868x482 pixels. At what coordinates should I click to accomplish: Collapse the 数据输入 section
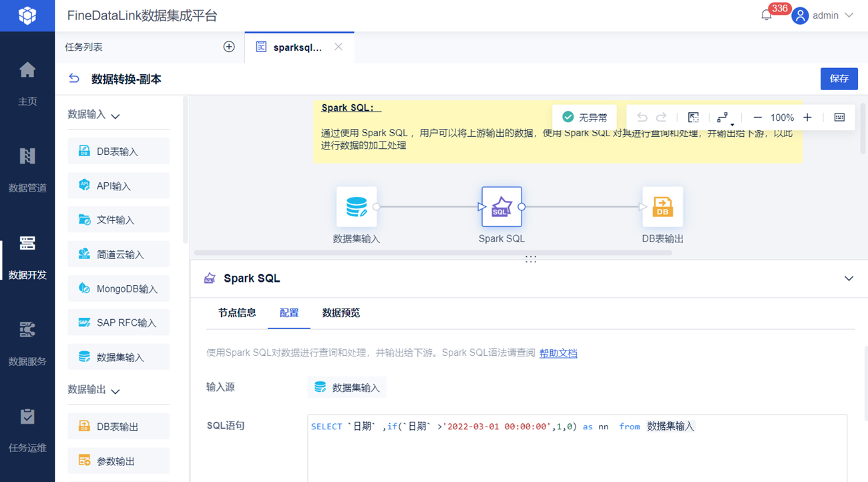pos(116,115)
